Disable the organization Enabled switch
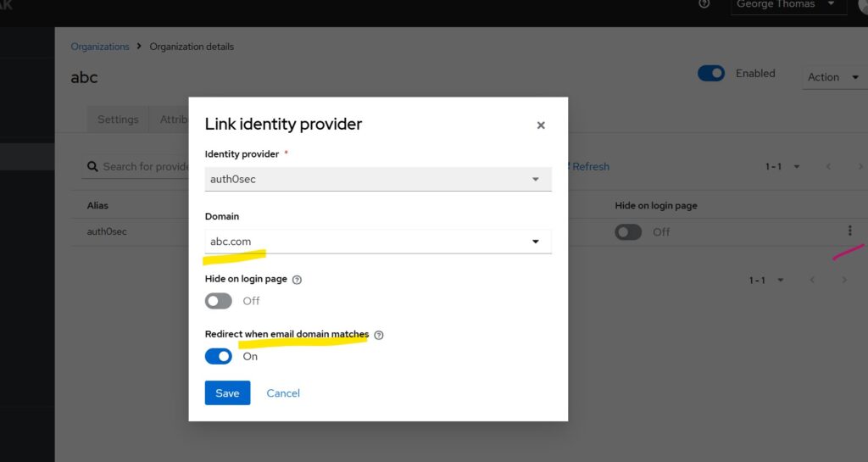 [x=711, y=74]
